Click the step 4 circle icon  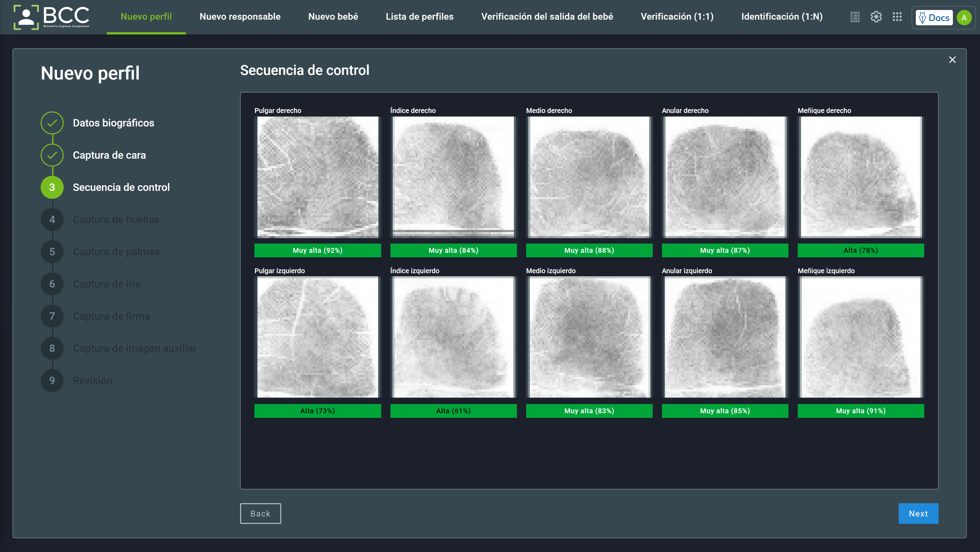(52, 219)
